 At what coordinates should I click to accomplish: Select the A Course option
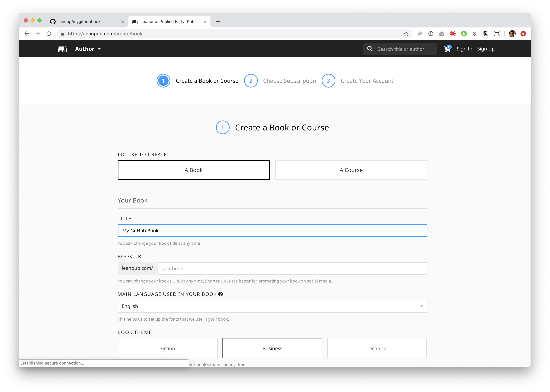(x=351, y=170)
